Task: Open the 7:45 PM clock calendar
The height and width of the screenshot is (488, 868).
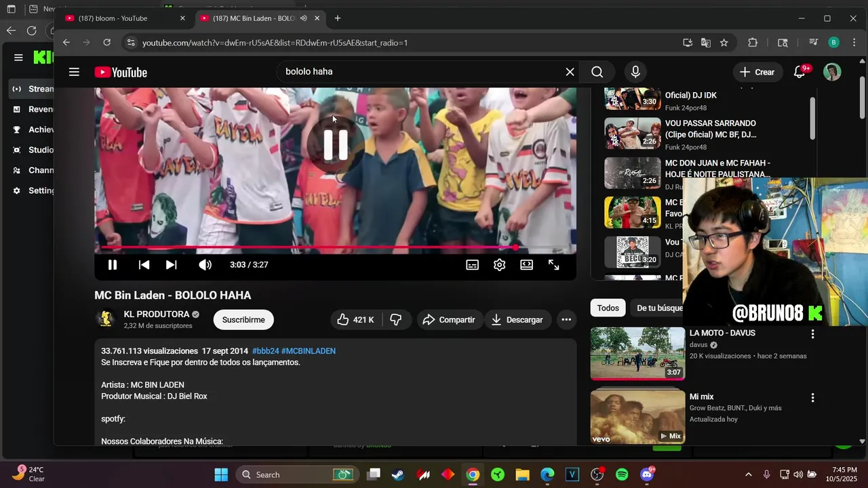Action: coord(844,474)
